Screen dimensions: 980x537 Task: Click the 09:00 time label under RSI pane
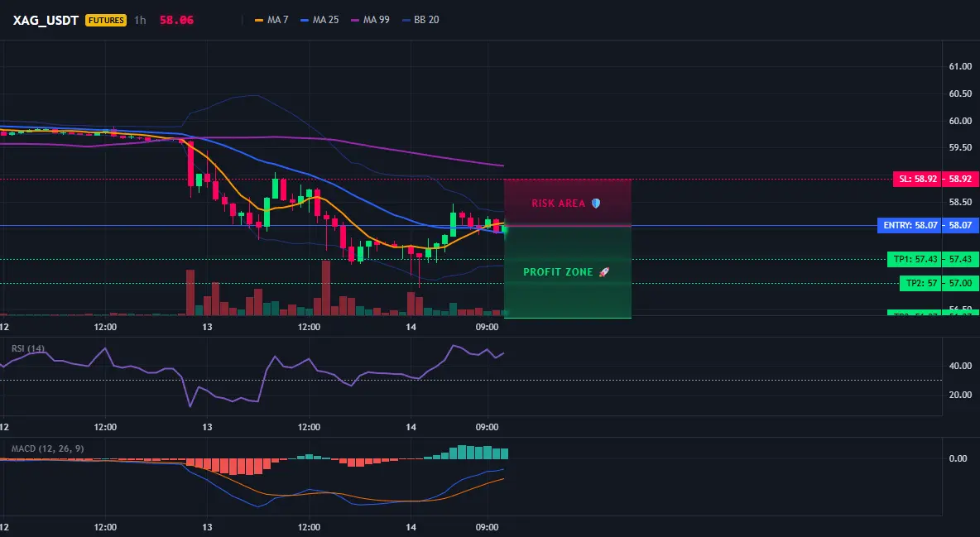coord(487,427)
